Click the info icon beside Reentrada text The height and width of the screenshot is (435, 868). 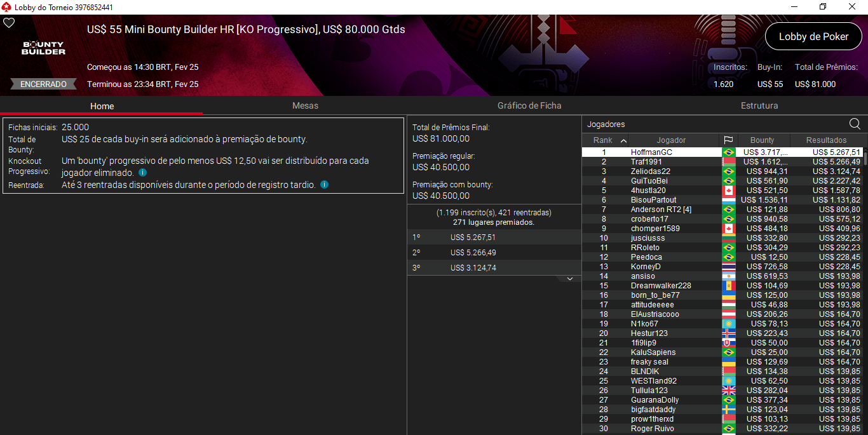(324, 184)
